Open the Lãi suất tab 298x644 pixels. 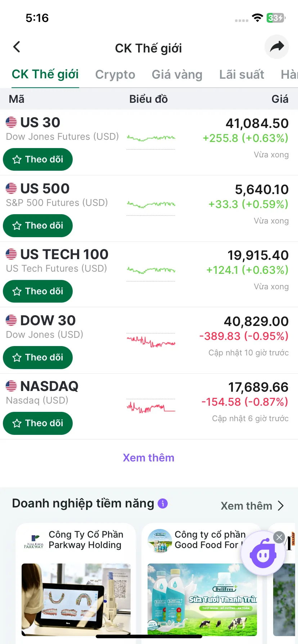tap(241, 74)
